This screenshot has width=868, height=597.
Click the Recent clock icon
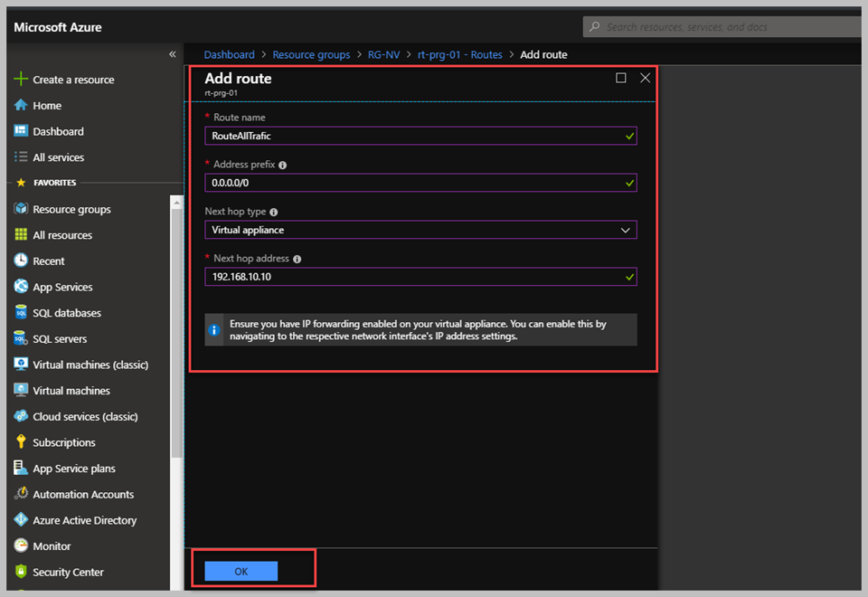point(21,261)
